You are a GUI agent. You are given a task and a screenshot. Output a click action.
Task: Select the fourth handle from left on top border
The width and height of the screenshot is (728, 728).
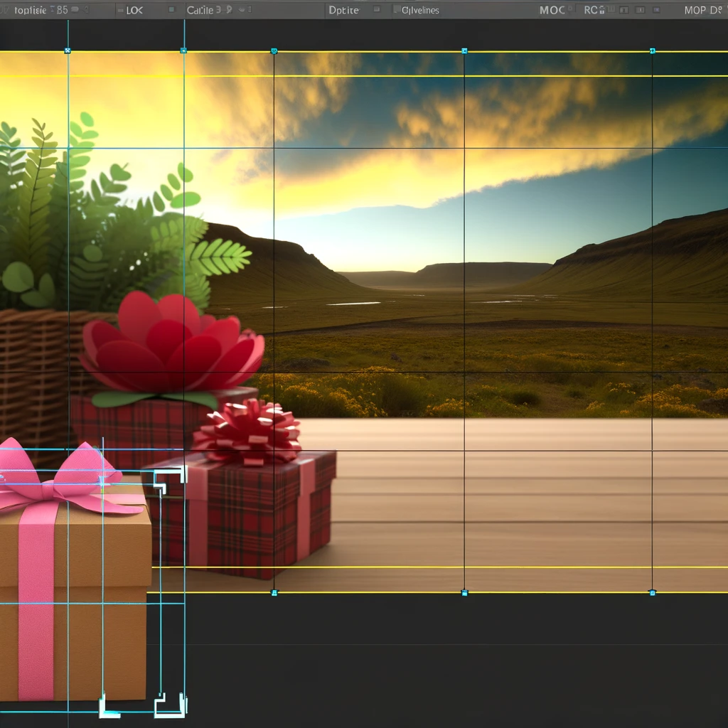tap(464, 51)
